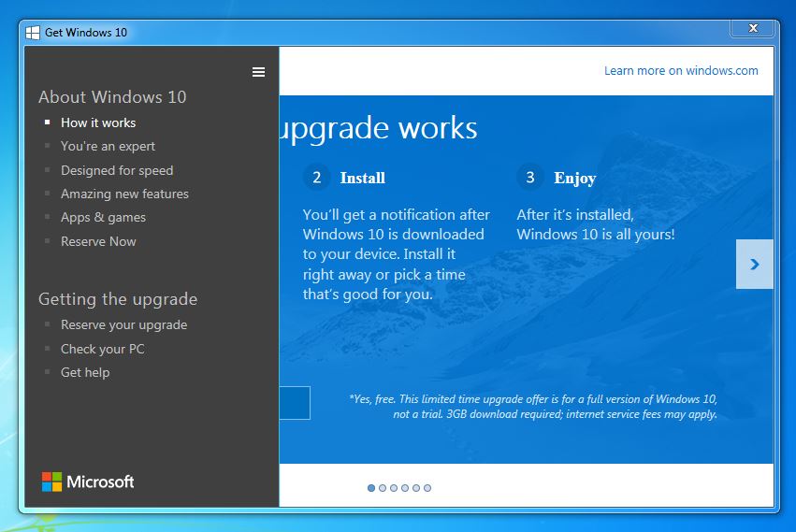Jump to second page indicator dot
The width and height of the screenshot is (796, 532).
coord(383,488)
